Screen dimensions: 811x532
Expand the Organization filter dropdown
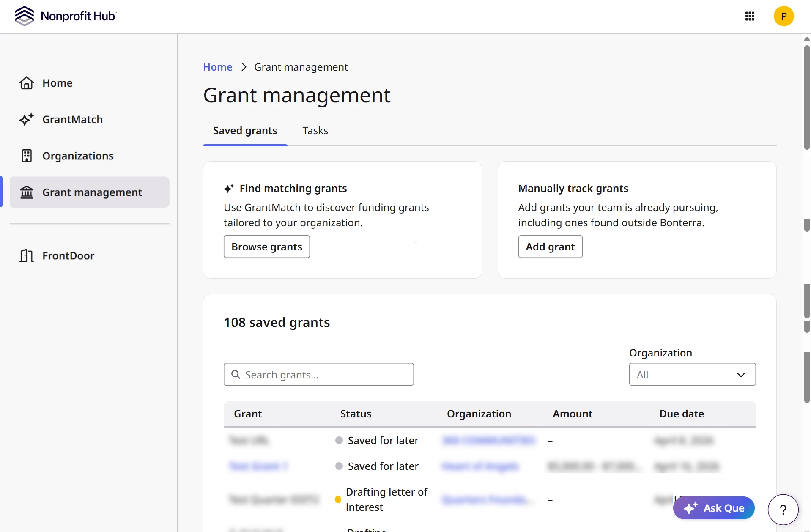click(x=692, y=374)
